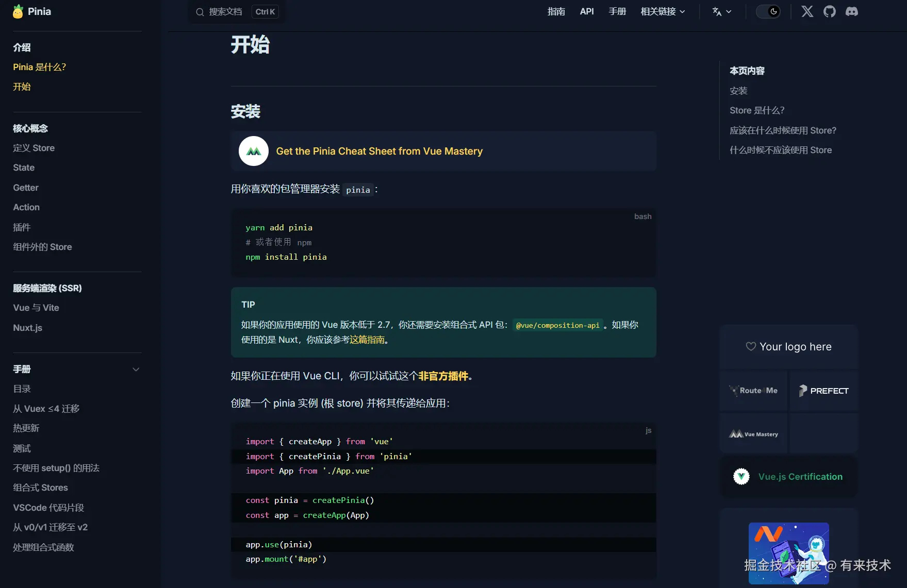This screenshot has width=907, height=588.
Task: Click the yarn add pinia code line
Action: (279, 227)
